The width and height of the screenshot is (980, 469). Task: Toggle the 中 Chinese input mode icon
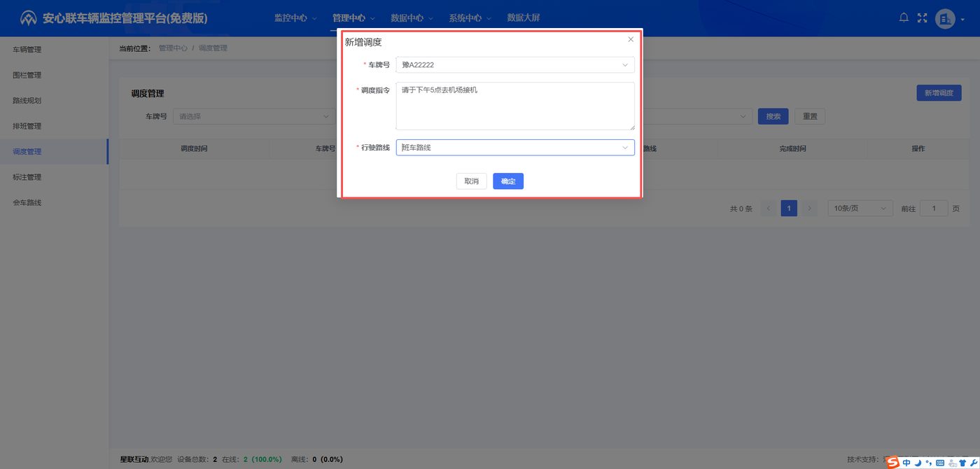coord(906,463)
